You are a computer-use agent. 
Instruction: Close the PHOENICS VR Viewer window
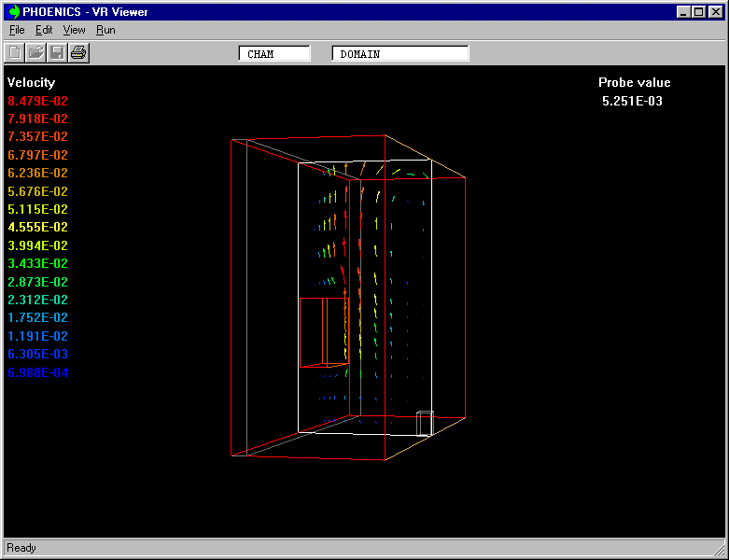pyautogui.click(x=715, y=11)
